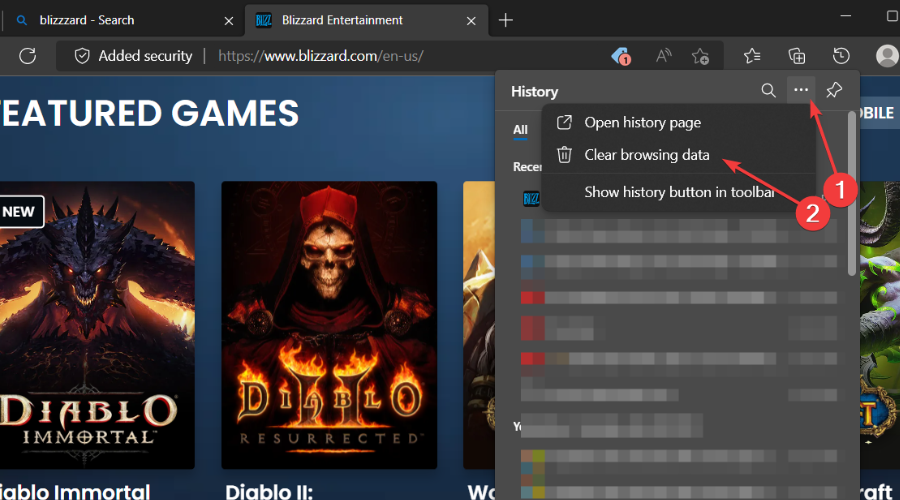Open the Favorites list toolbar button

point(753,56)
